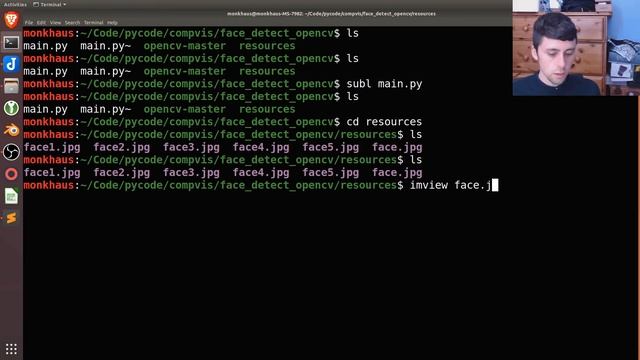Click the terminal cursor block after face.j
The image size is (640, 360).
495,185
